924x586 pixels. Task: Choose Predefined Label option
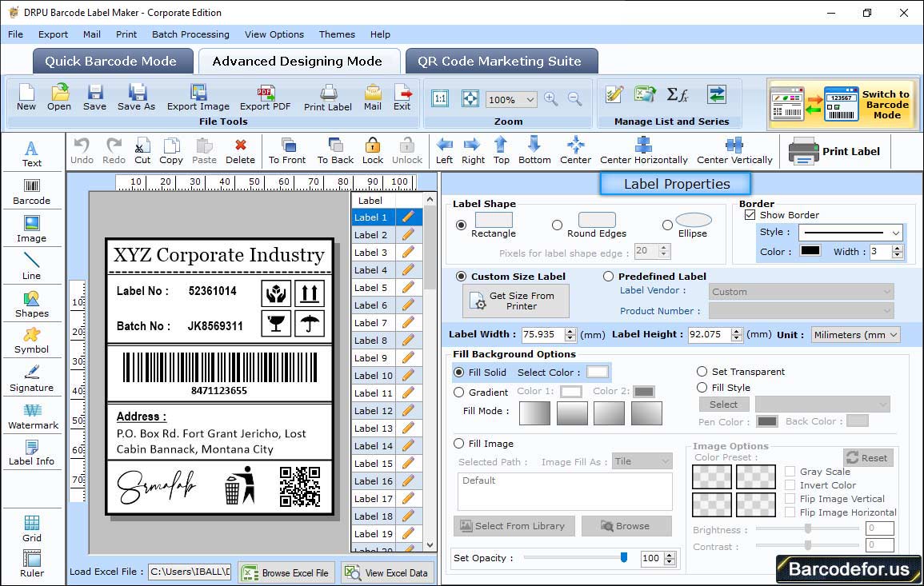608,277
